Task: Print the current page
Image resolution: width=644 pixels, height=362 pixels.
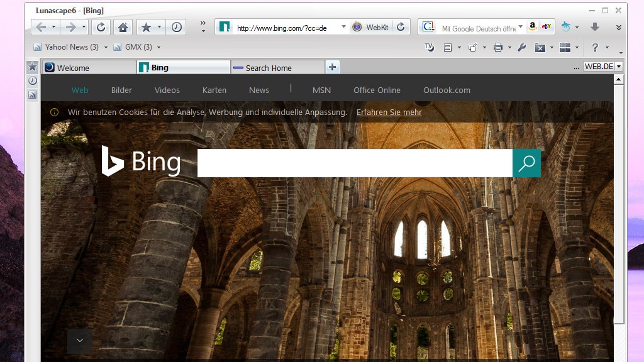Action: (x=498, y=48)
